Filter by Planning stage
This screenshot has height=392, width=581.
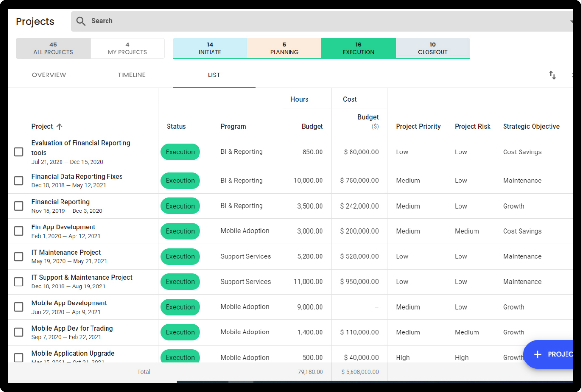point(284,48)
